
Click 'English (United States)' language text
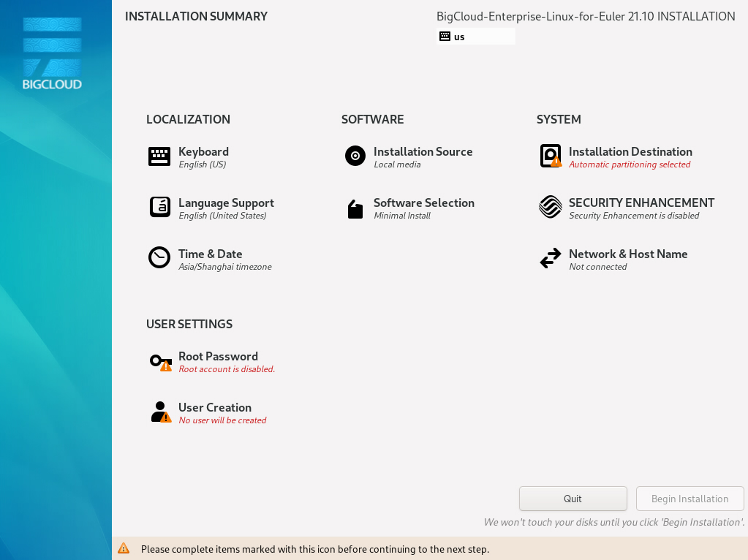(x=222, y=216)
